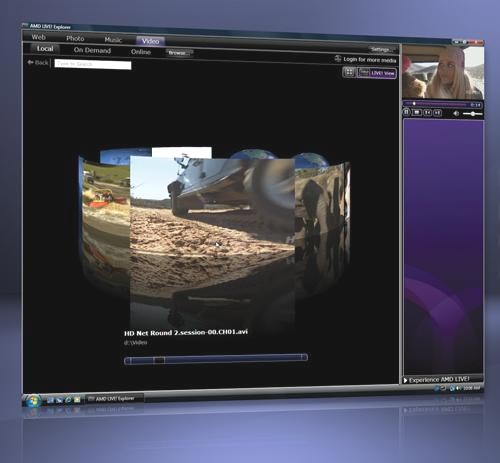Pause the preview player
The width and height of the screenshot is (500, 463).
pyautogui.click(x=406, y=112)
